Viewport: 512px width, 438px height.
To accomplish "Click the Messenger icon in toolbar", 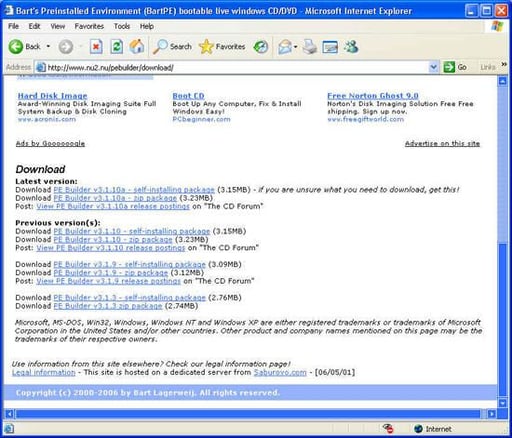I will click(351, 47).
